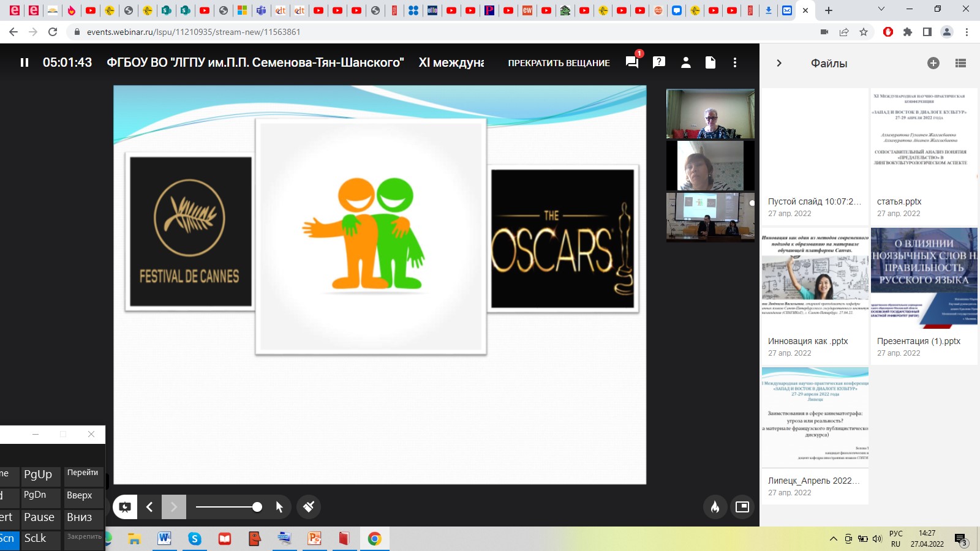Open volume control in tray
The height and width of the screenshot is (551, 980).
(877, 539)
